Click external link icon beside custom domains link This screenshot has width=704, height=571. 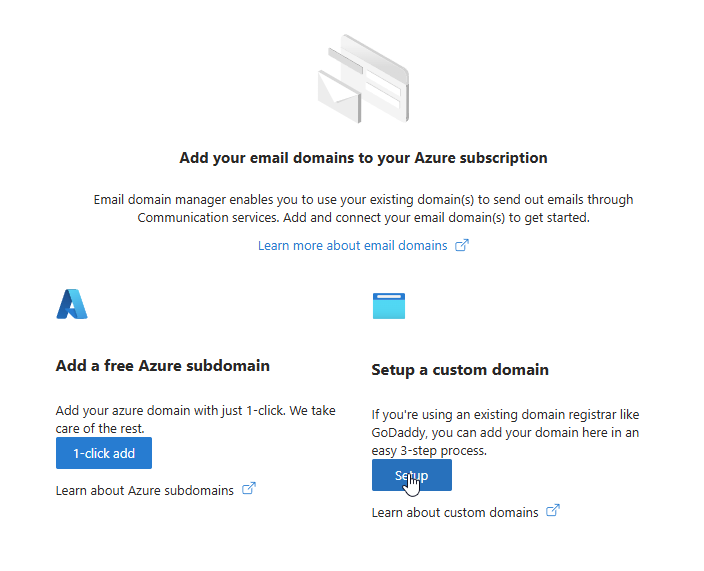coord(553,510)
